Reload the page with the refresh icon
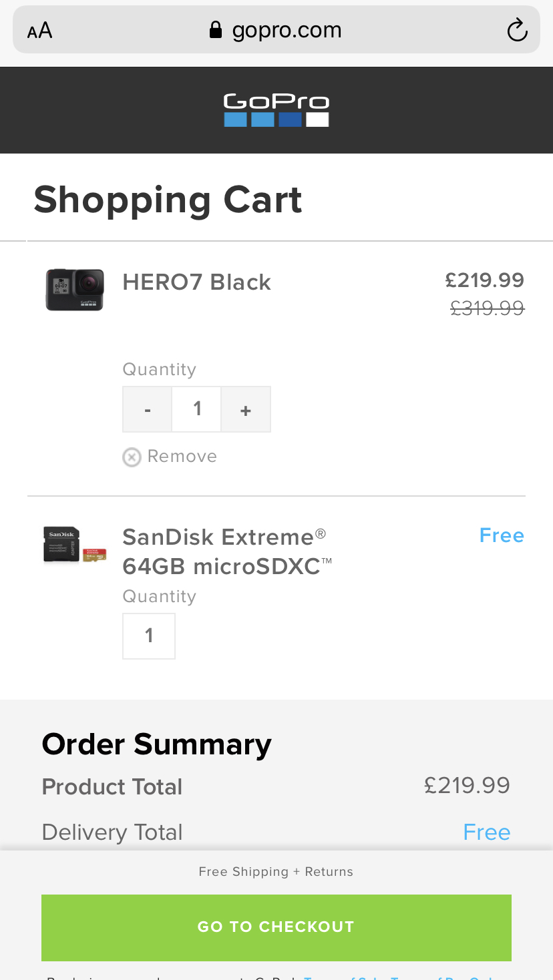 [517, 30]
